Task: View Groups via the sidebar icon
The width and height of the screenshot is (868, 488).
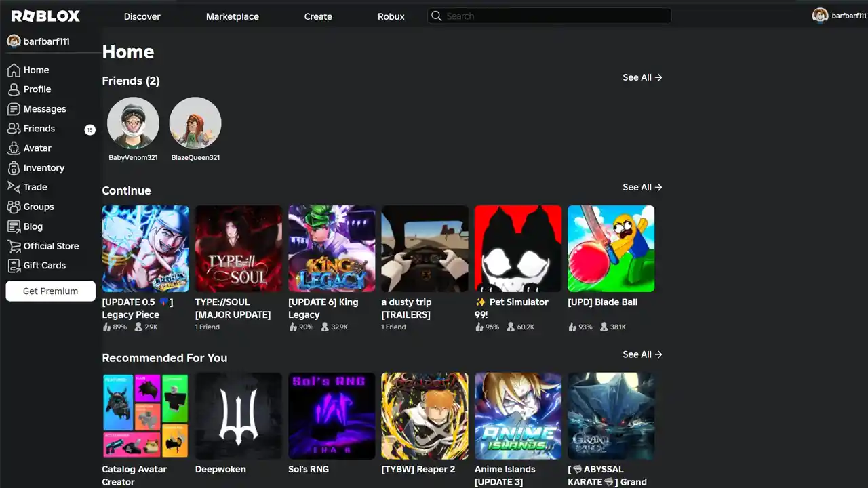Action: [39, 207]
